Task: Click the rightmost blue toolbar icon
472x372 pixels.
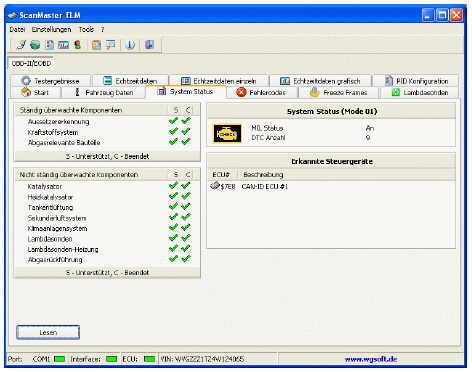Action: pos(149,45)
